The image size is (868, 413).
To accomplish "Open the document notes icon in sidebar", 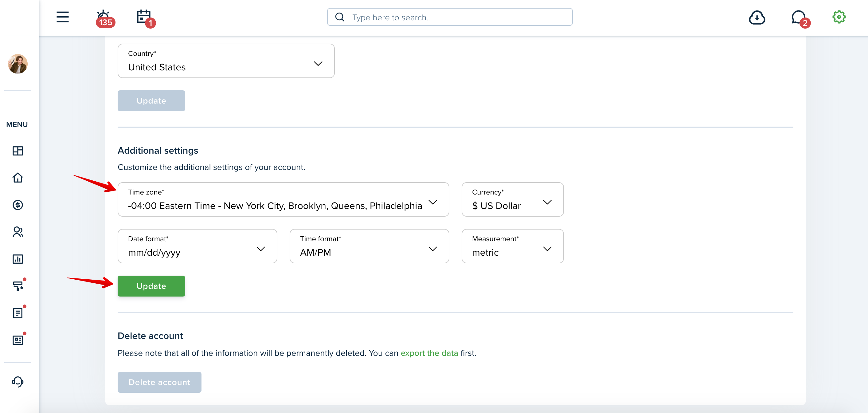I will 18,313.
